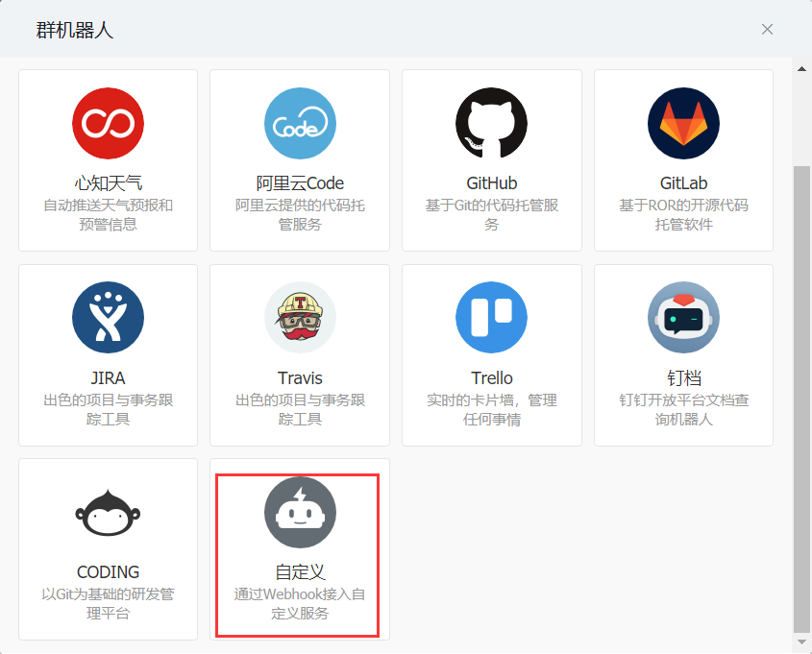Image resolution: width=812 pixels, height=654 pixels.
Task: Click the 心知天气 title text
Action: coord(108,183)
